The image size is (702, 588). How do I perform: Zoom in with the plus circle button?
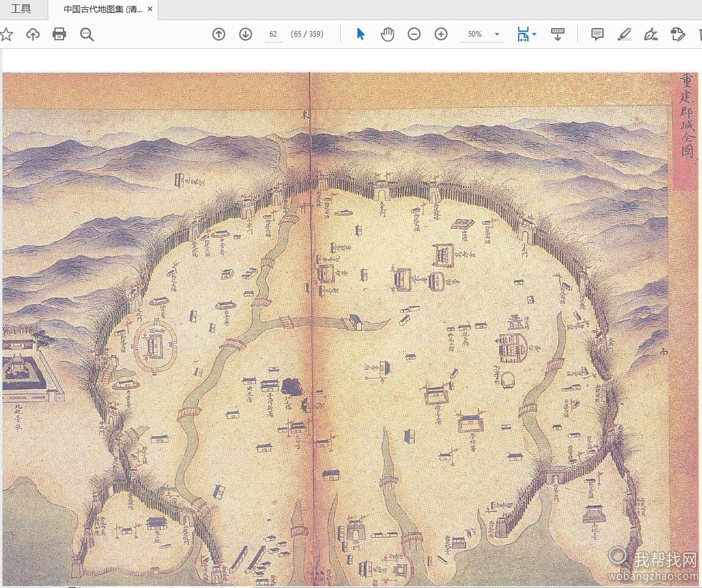[441, 34]
